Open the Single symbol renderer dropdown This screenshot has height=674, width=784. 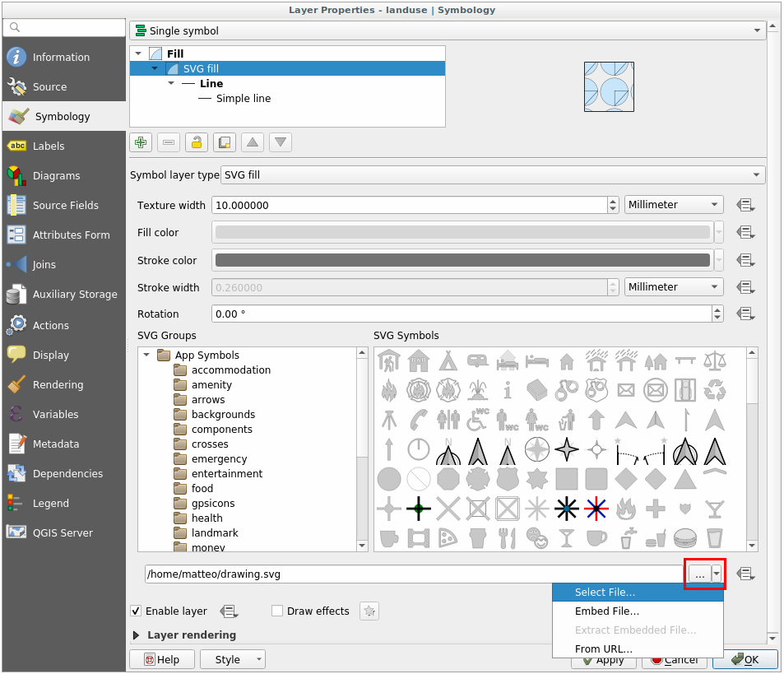[x=447, y=30]
